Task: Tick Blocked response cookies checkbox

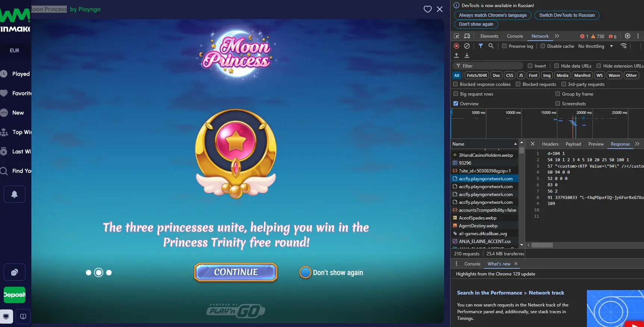Action: (x=455, y=84)
